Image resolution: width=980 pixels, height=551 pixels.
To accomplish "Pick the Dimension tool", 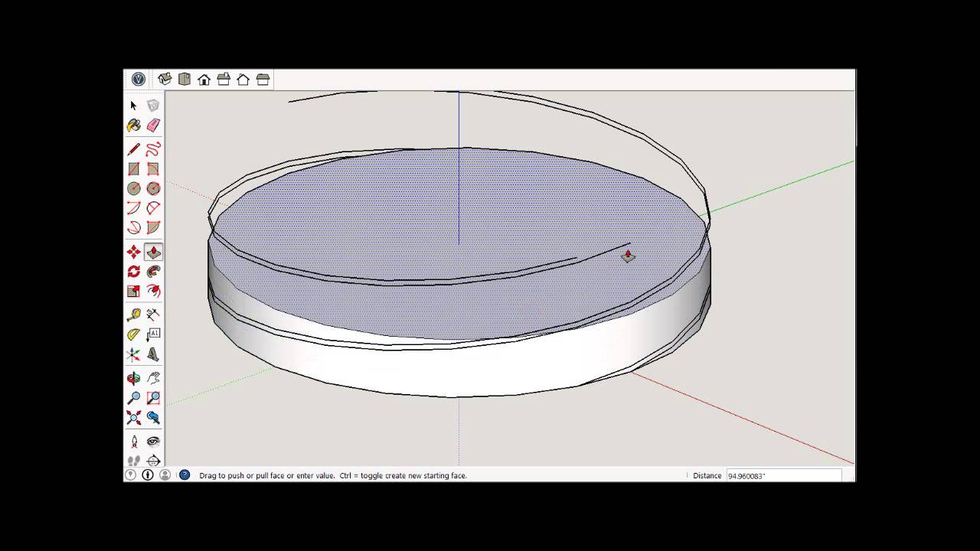I will click(153, 315).
